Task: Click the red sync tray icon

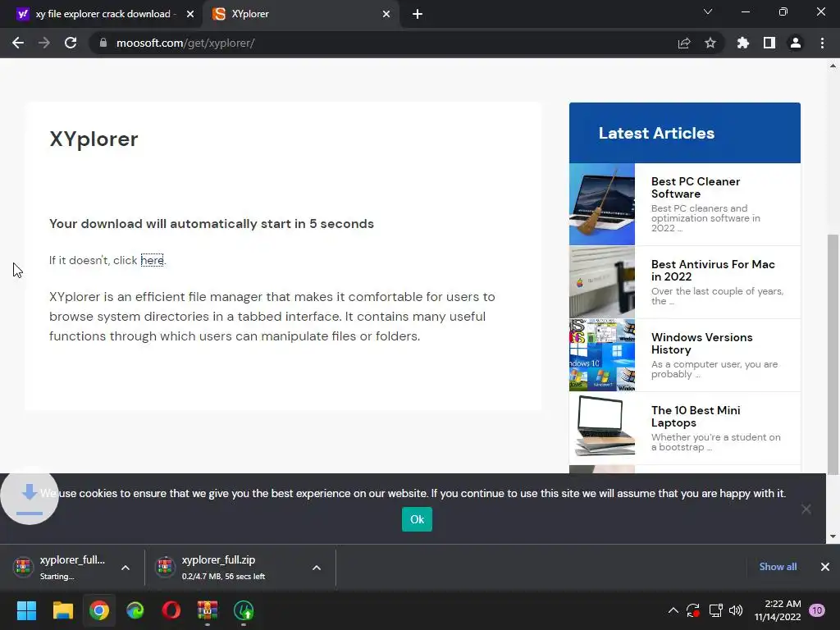Action: point(692,610)
